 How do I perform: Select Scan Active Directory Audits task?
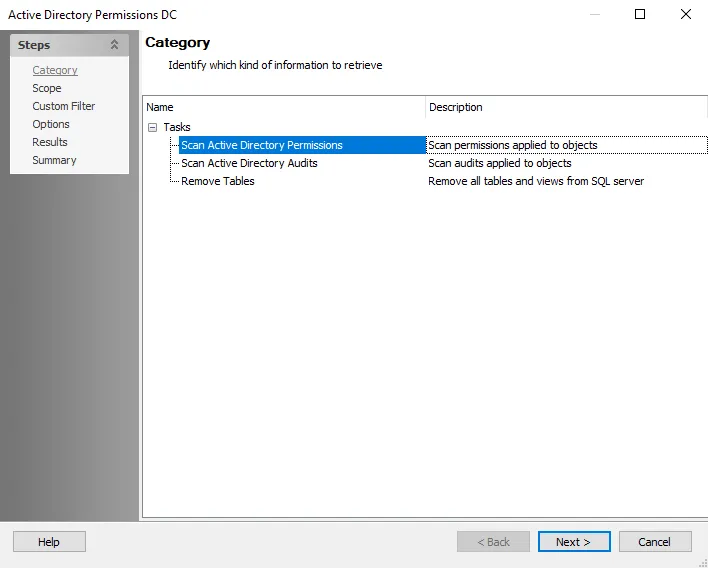coord(249,163)
